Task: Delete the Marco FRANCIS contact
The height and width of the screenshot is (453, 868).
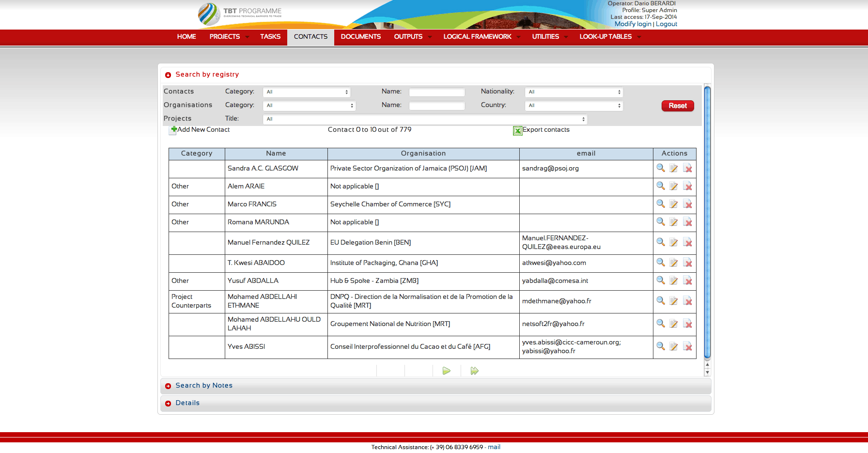Action: coord(688,204)
